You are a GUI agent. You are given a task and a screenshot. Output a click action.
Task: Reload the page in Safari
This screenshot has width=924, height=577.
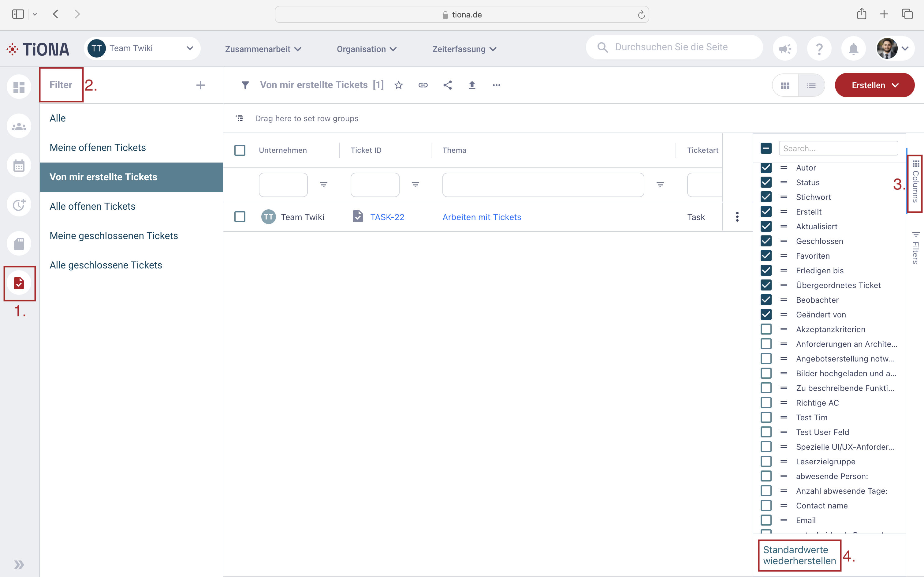coord(641,14)
